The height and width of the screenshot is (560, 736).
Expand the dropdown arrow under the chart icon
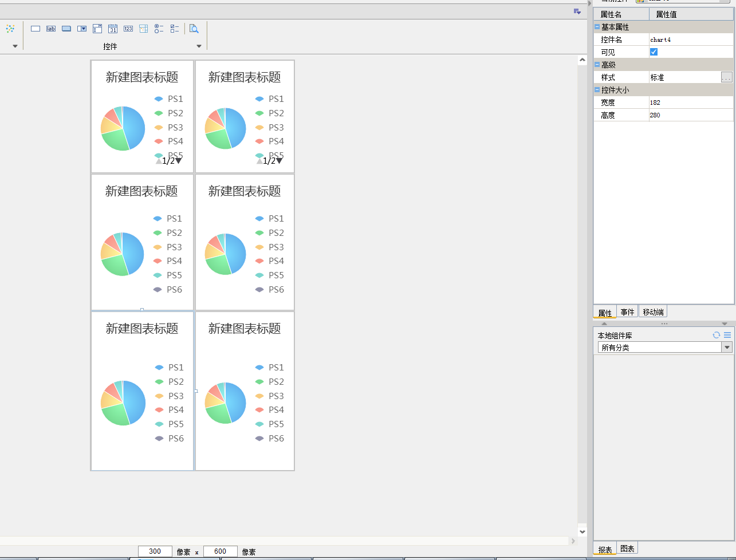(15, 46)
